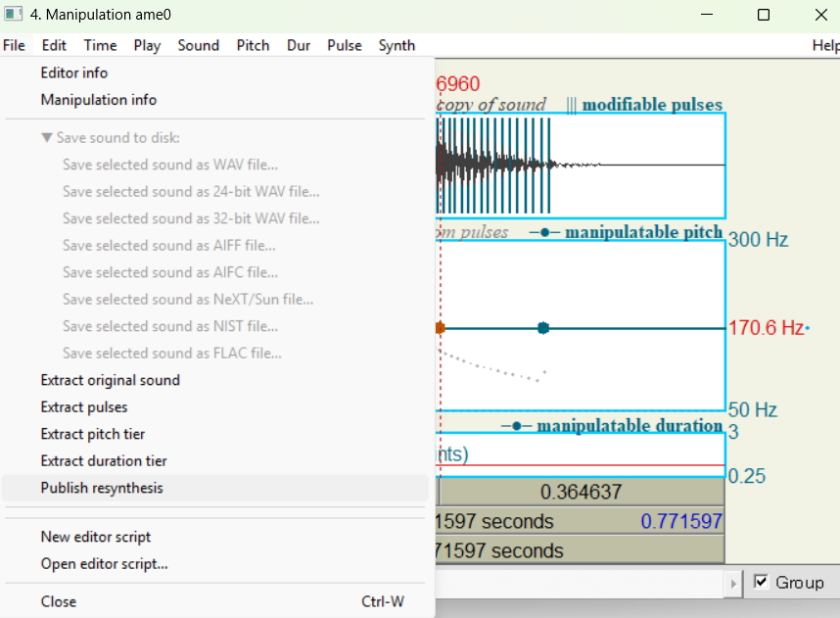Open the Play menu
The width and height of the screenshot is (840, 618).
[x=147, y=46]
